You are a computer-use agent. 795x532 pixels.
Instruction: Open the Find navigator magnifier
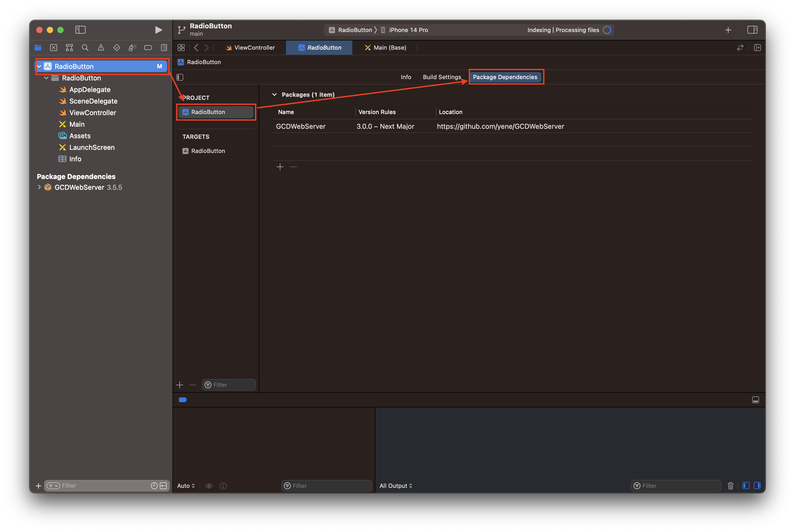85,48
